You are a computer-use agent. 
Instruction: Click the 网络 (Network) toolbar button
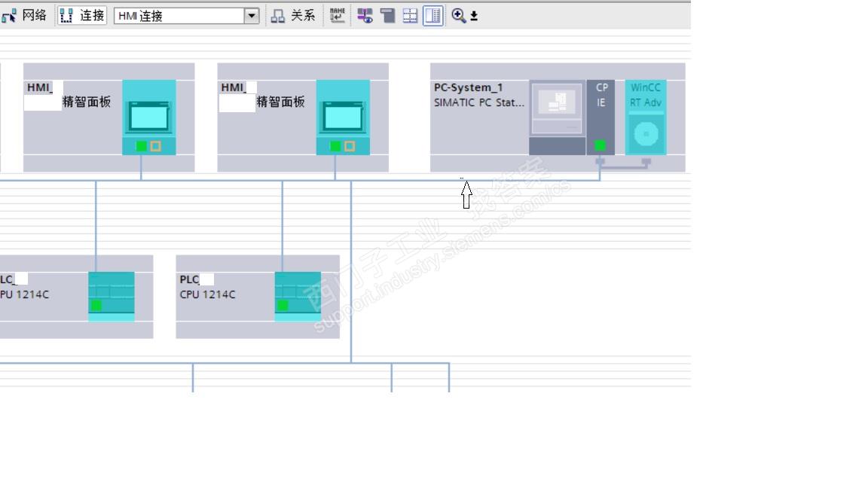tap(24, 16)
